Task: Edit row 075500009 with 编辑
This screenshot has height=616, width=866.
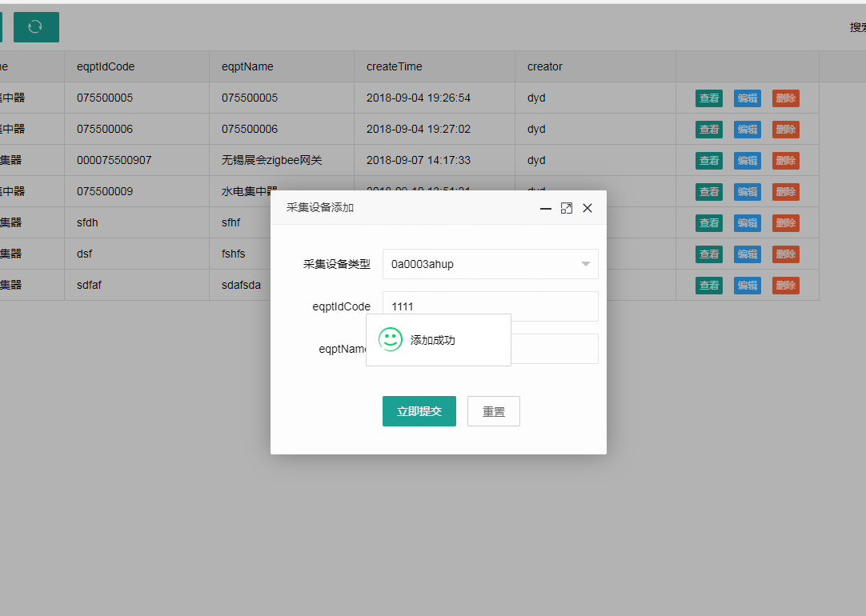Action: tap(748, 191)
